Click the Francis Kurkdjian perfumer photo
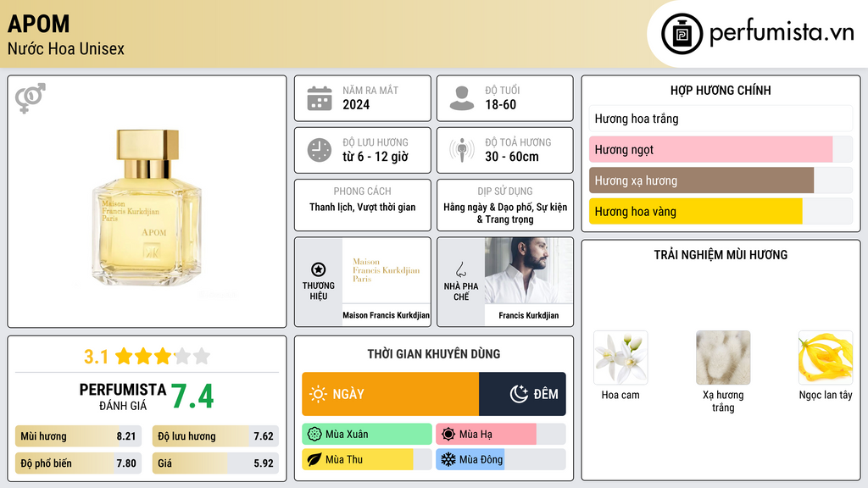868x488 pixels. [529, 270]
